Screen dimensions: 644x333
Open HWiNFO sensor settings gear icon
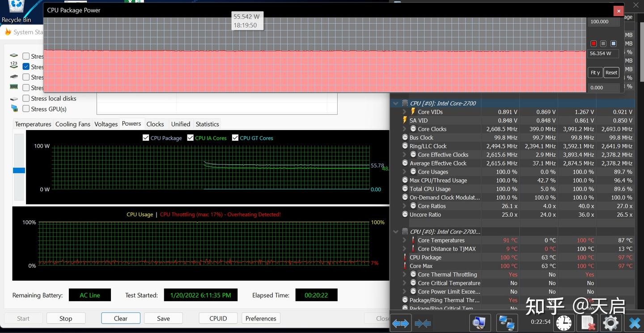[611, 323]
